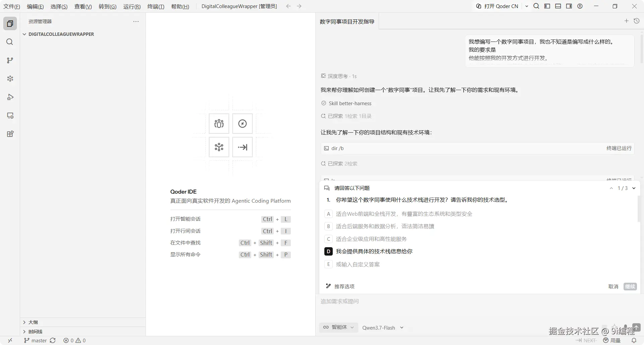The height and width of the screenshot is (345, 644).
Task: Open the Explorer view in activity bar
Action: coord(10,23)
